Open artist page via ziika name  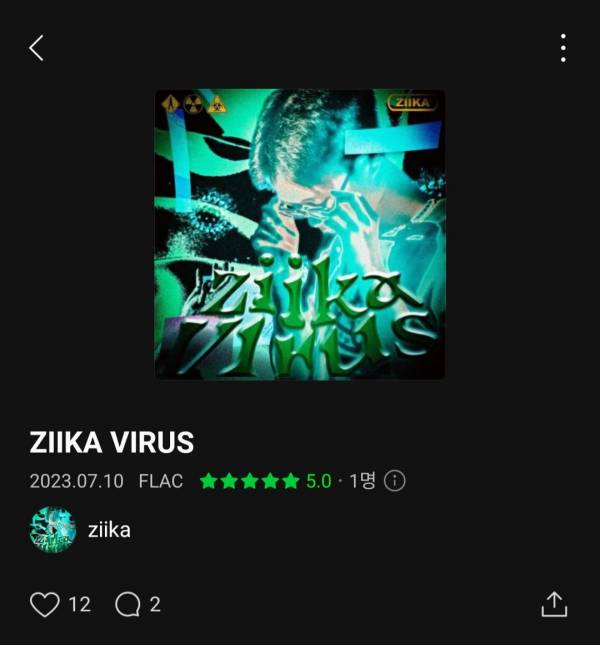109,530
